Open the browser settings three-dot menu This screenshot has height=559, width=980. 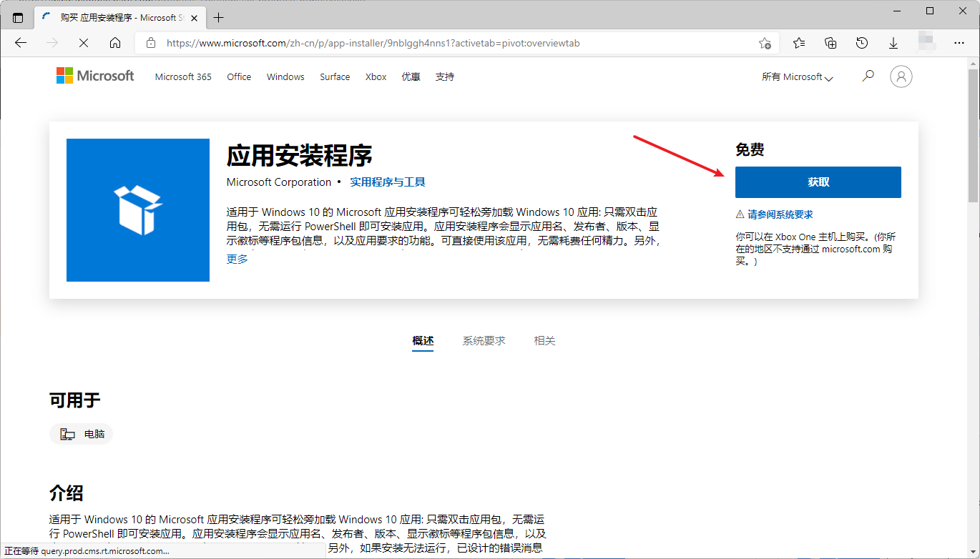959,43
